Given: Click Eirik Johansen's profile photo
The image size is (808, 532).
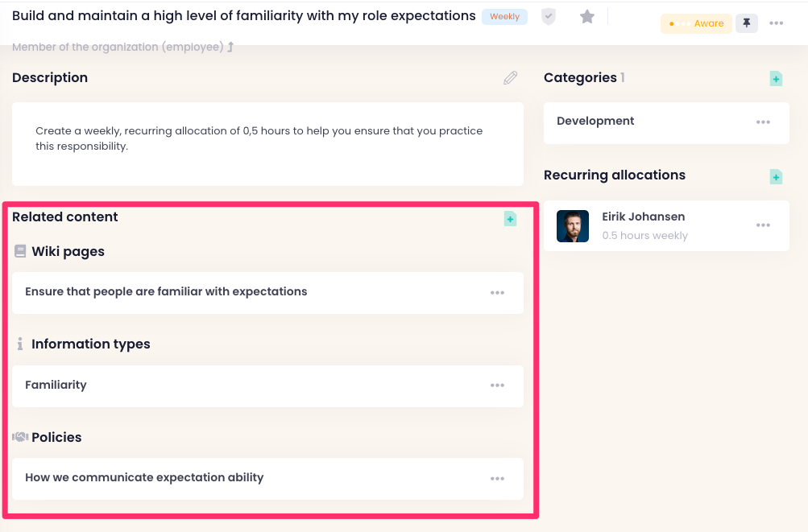Looking at the screenshot, I should (x=573, y=226).
